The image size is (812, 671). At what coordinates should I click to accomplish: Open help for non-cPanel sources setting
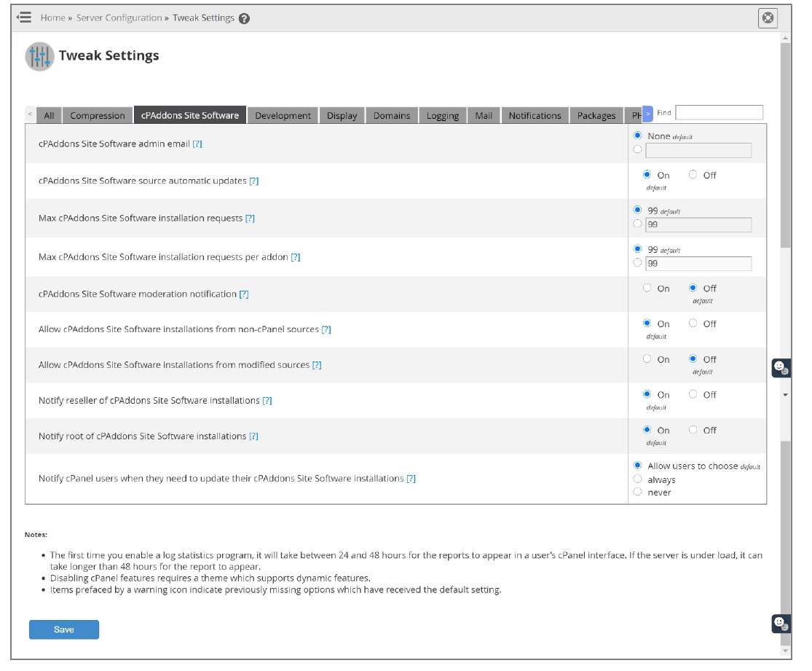[326, 329]
